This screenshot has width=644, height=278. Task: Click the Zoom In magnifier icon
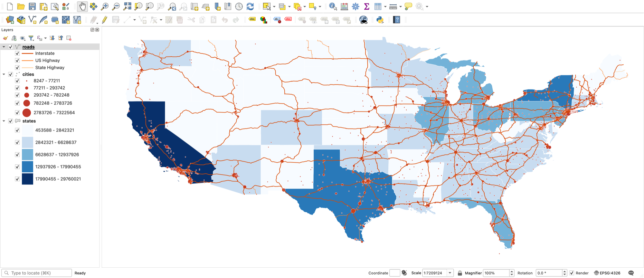105,6
